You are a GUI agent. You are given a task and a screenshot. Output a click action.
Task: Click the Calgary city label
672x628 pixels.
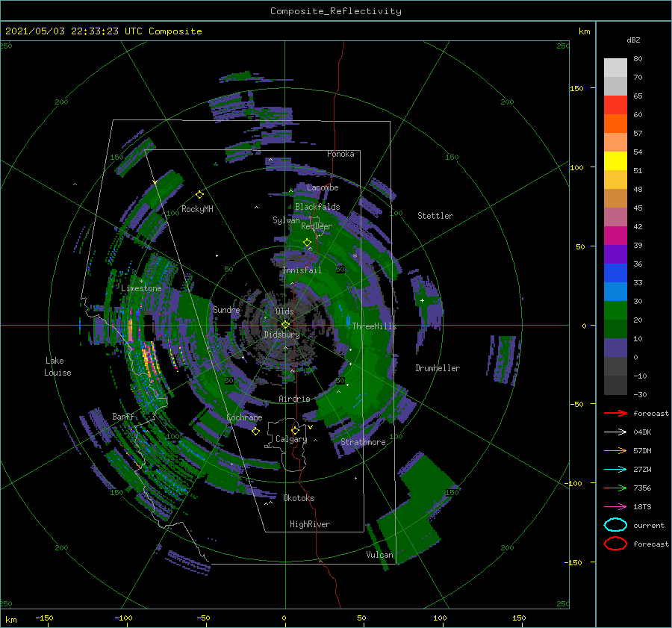coord(291,439)
